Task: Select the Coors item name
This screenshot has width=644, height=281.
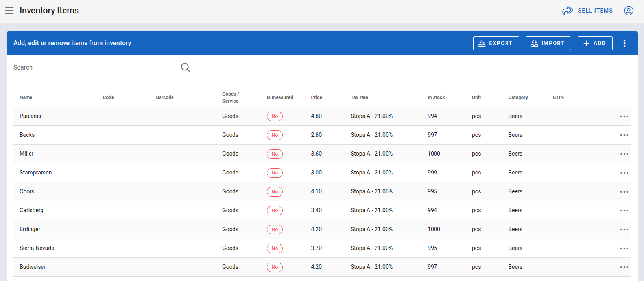Action: click(27, 191)
